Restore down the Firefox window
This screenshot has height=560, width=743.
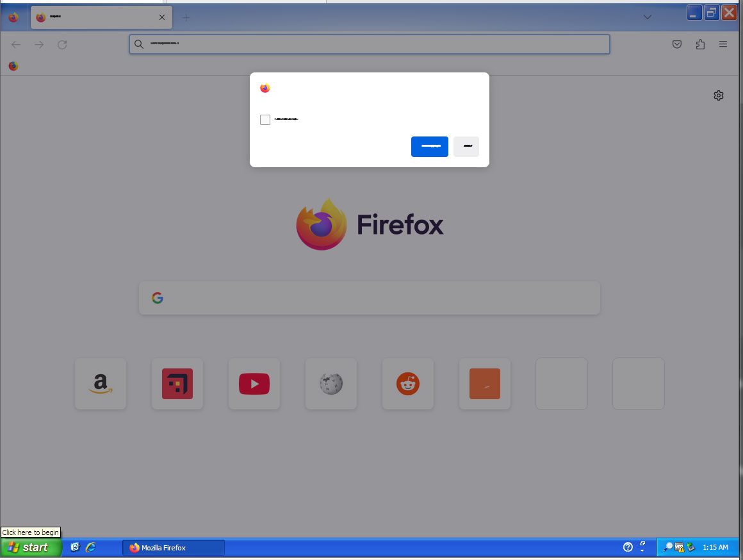tap(711, 13)
